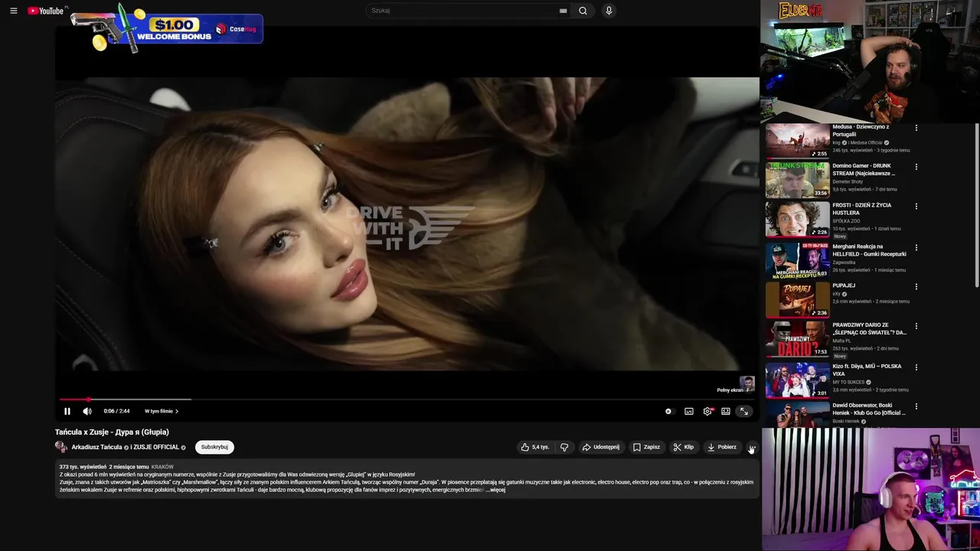Expand description with '...więcej'

[495, 490]
